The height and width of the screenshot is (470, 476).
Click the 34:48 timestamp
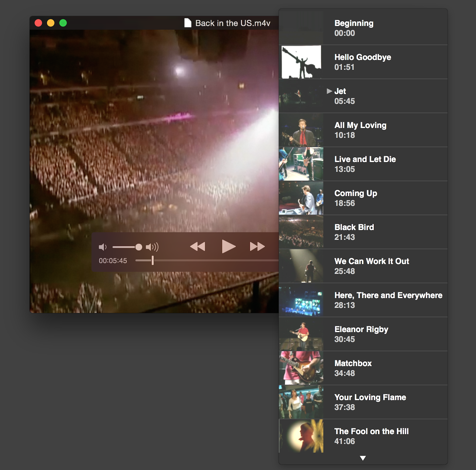coord(344,373)
